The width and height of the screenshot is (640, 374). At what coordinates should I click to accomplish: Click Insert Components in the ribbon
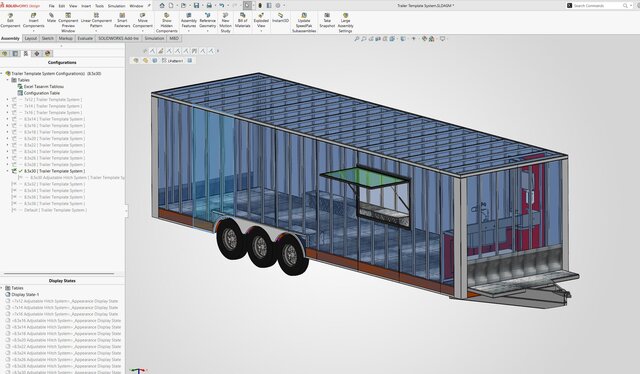point(33,20)
